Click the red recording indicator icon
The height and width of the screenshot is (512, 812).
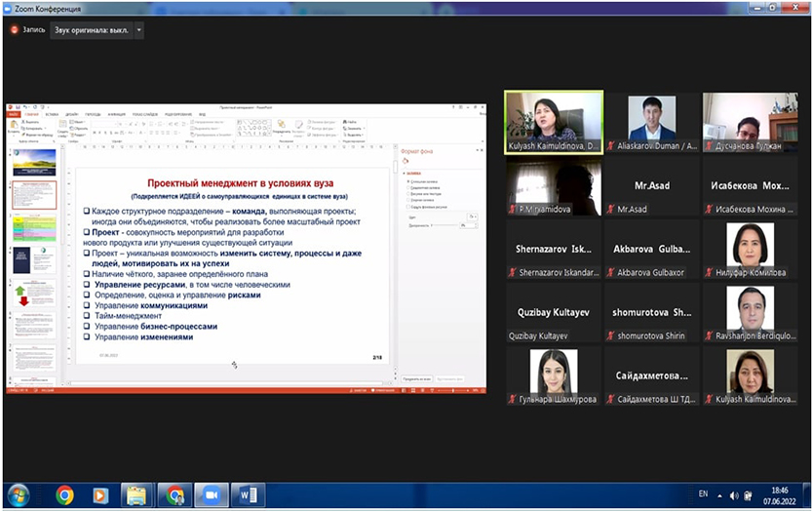tap(14, 30)
